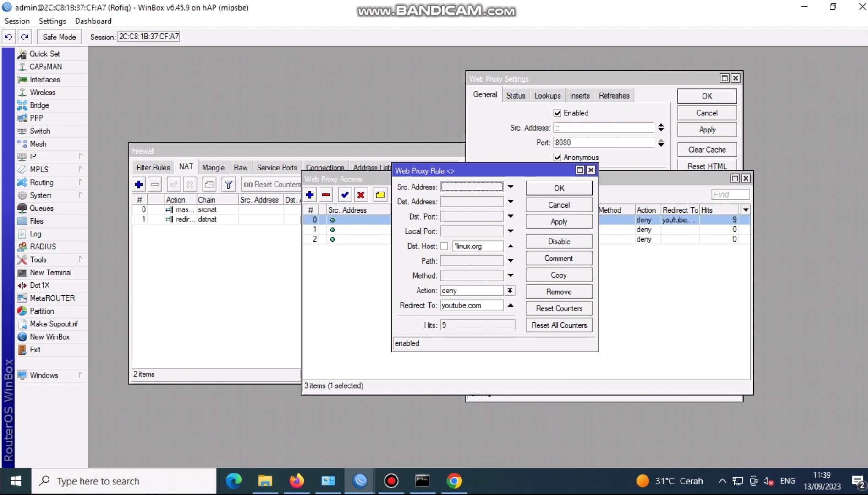This screenshot has width=868, height=495.
Task: Click Reset All Counters in Web Proxy Rule
Action: point(559,325)
